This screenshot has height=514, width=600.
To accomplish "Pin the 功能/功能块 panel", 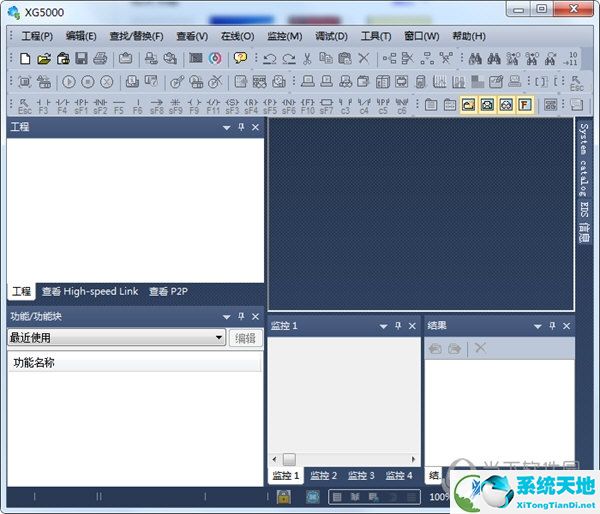I will click(x=241, y=317).
